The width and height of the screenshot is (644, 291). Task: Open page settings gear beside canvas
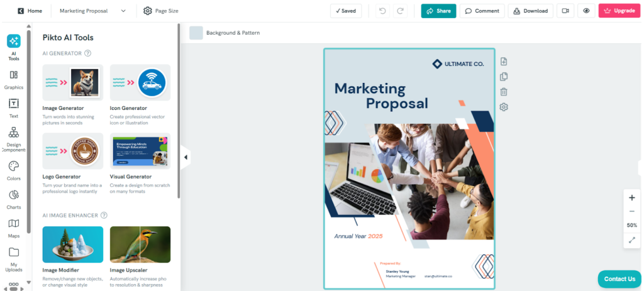pos(504,107)
